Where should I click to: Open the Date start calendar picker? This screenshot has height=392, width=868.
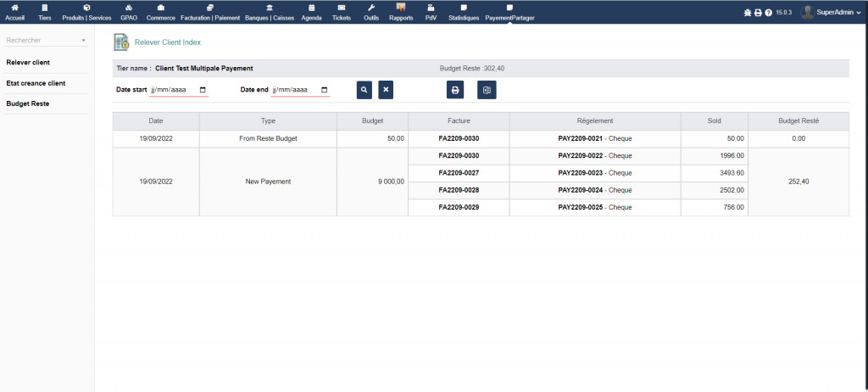point(203,90)
